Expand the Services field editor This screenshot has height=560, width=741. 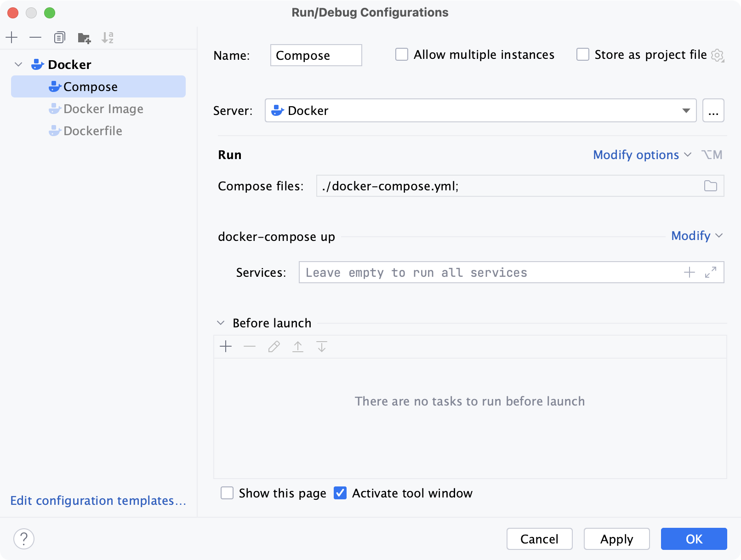tap(710, 272)
